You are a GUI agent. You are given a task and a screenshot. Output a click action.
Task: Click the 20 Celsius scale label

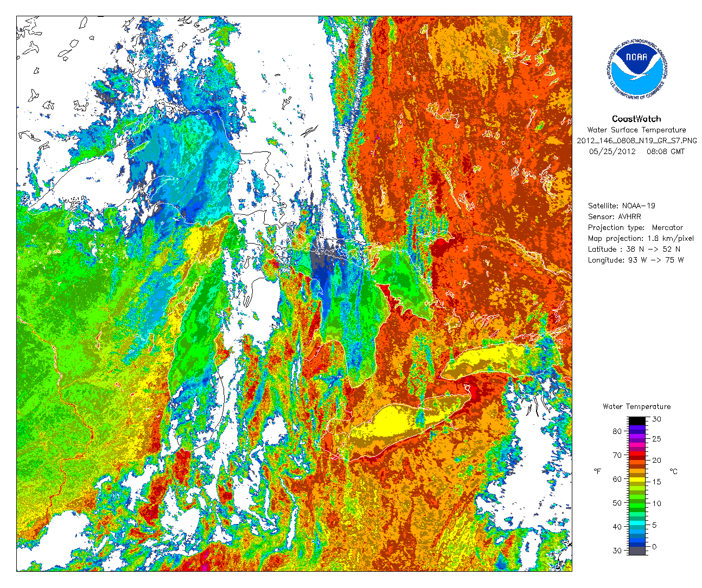click(x=656, y=461)
